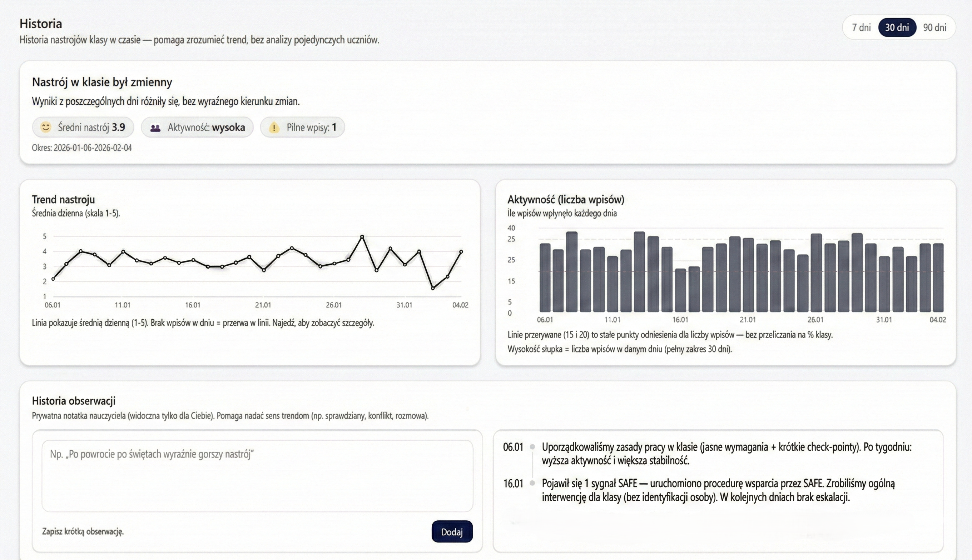Viewport: 972px width, 560px height.
Task: Select the 7 dni period
Action: coord(862,27)
